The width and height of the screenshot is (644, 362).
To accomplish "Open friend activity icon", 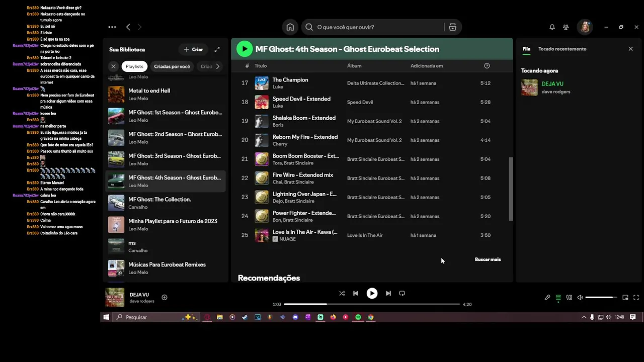I will (566, 27).
